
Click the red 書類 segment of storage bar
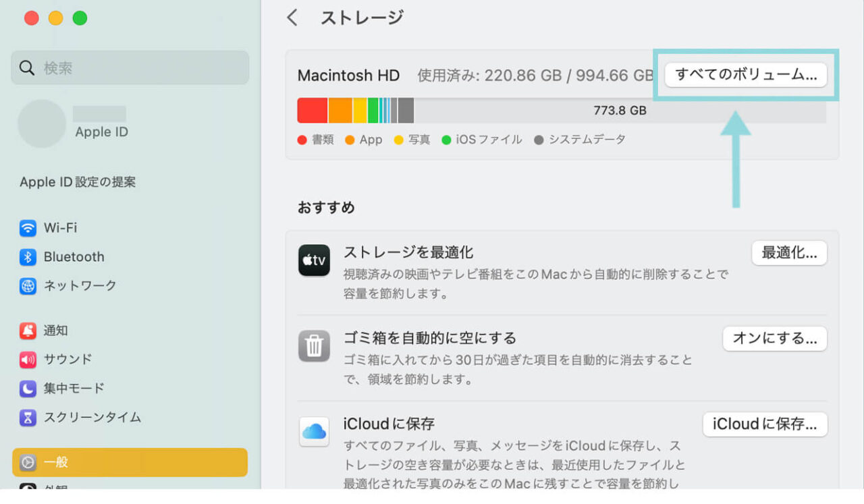click(x=313, y=110)
